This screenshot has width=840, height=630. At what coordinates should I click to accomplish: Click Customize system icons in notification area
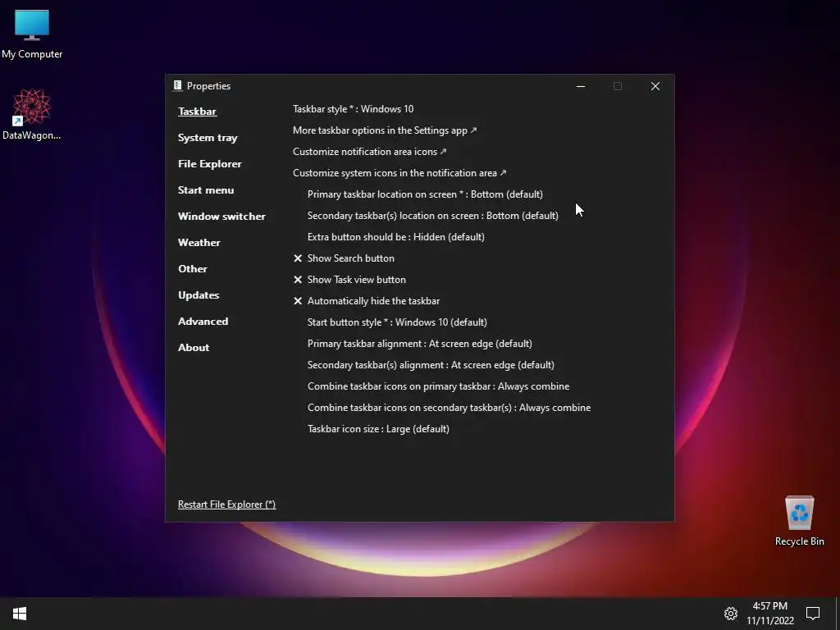399,173
